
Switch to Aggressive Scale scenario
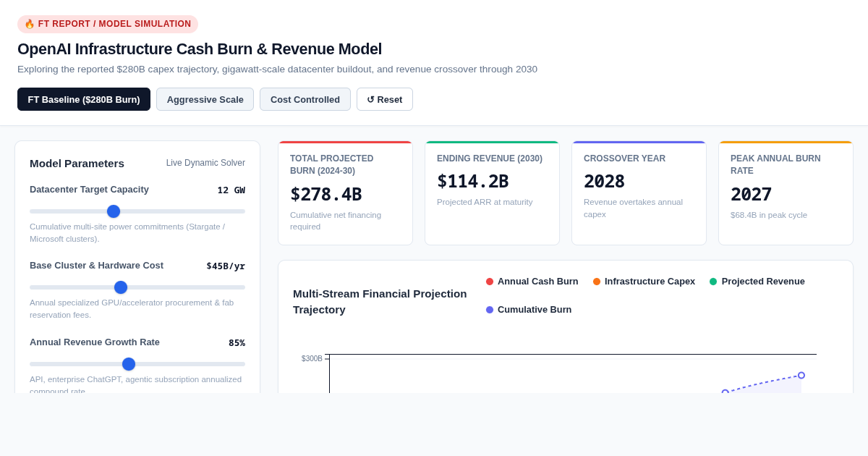point(205,99)
